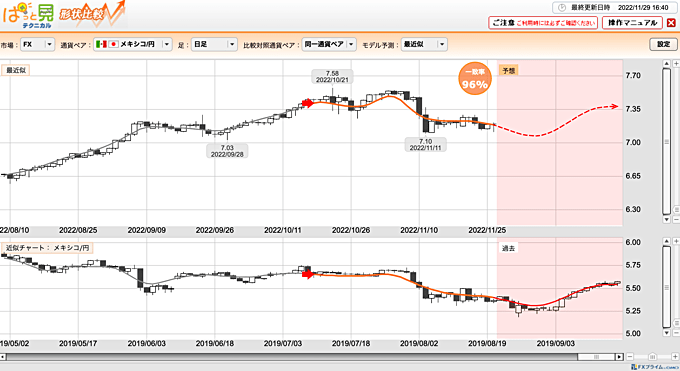Screen dimensions: 680x371
Task: Open the 日足 timeframe dropdown
Action: tap(214, 44)
